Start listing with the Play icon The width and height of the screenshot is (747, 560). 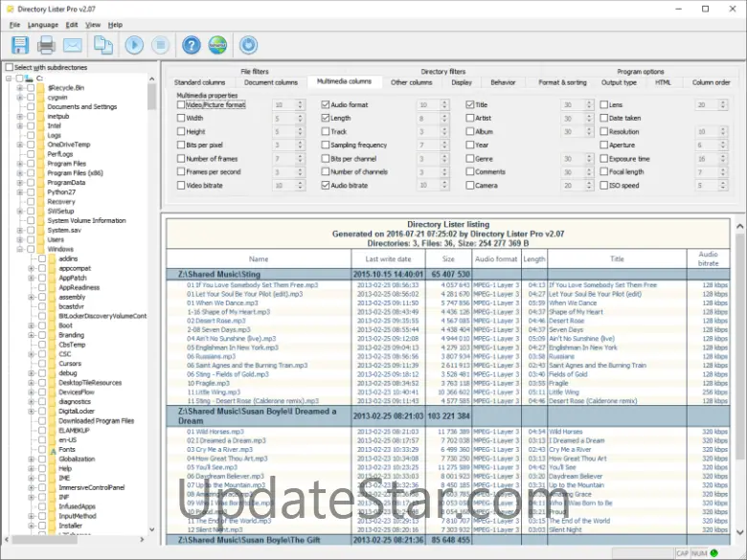134,45
